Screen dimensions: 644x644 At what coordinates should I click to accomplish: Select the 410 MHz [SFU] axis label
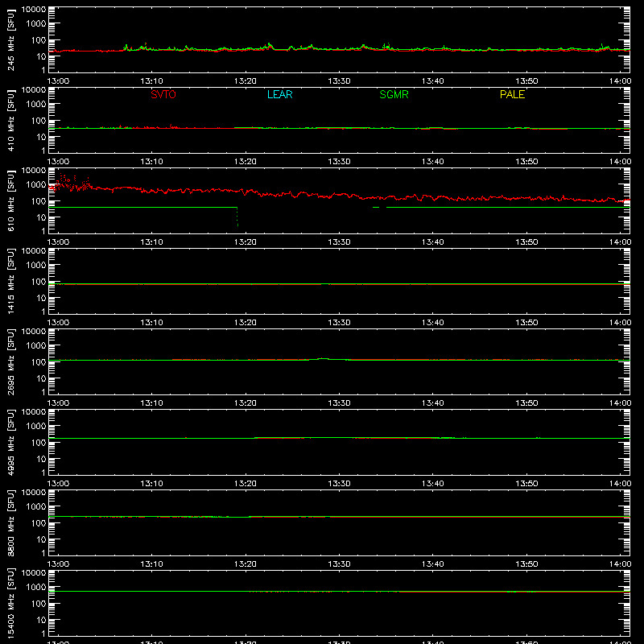(11, 120)
